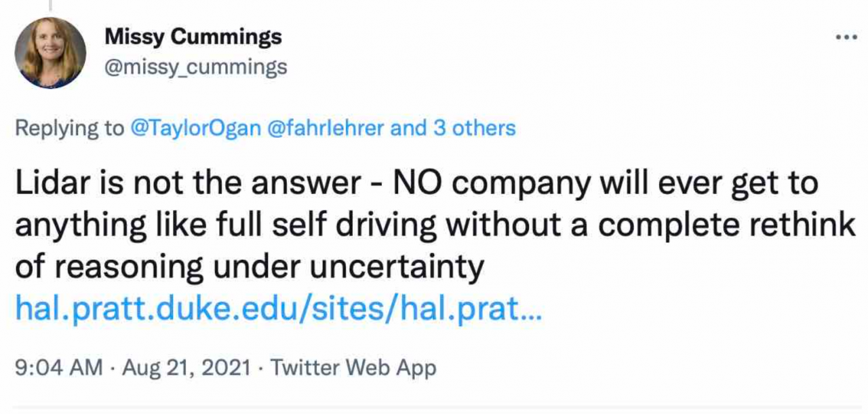Open the Missy Cummings display name
The width and height of the screenshot is (868, 414).
pyautogui.click(x=193, y=37)
